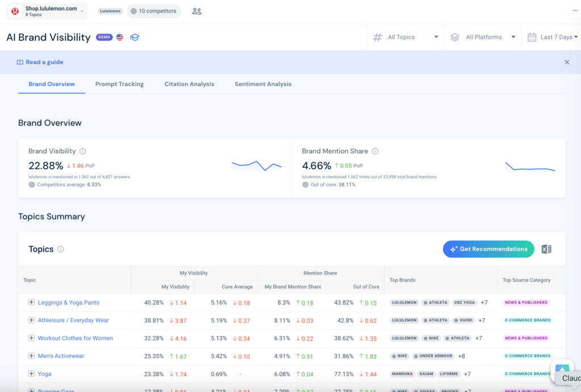Expand the Men's Activewear row
Viewport: 581px width, 392px height.
pyautogui.click(x=32, y=356)
